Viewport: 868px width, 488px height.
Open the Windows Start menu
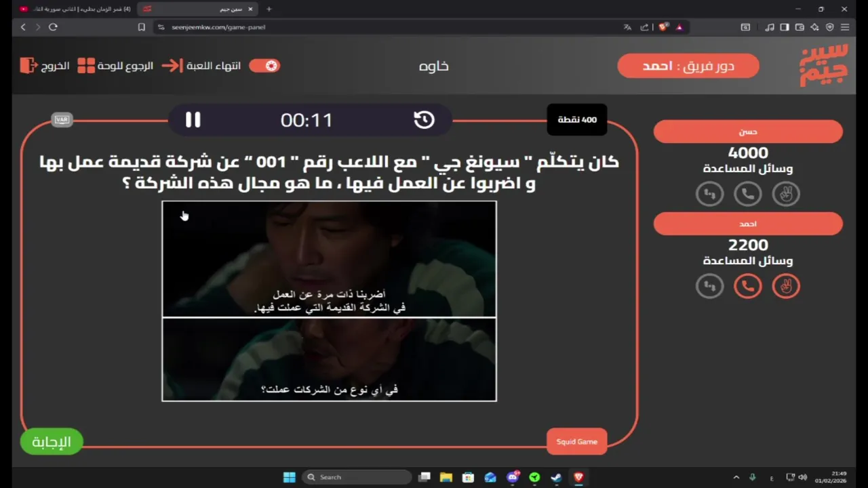coord(289,477)
